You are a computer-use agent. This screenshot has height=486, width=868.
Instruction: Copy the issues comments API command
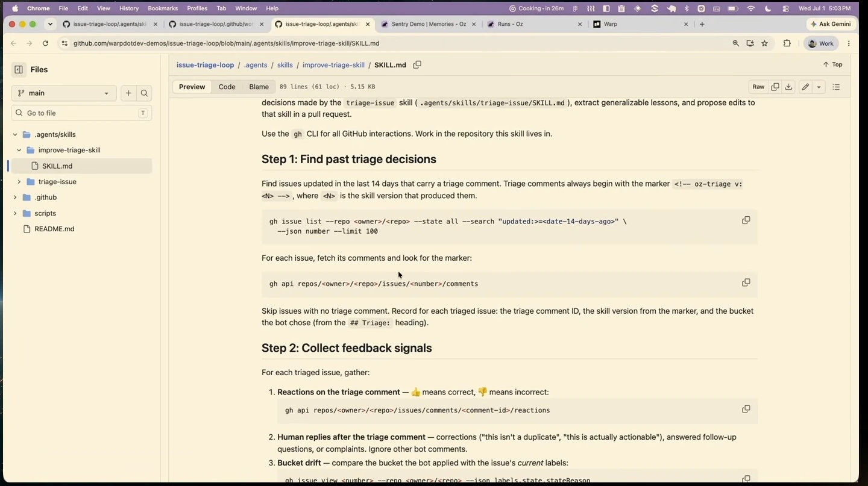coord(746,282)
